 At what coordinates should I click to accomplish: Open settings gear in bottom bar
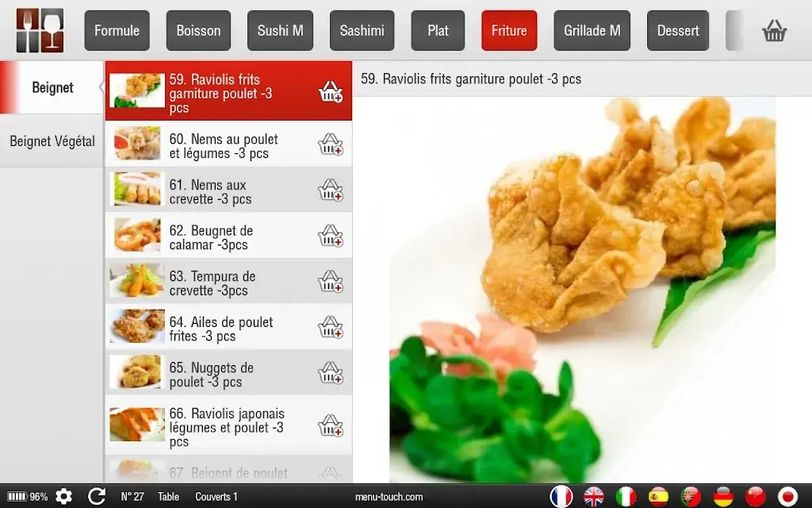(63, 497)
